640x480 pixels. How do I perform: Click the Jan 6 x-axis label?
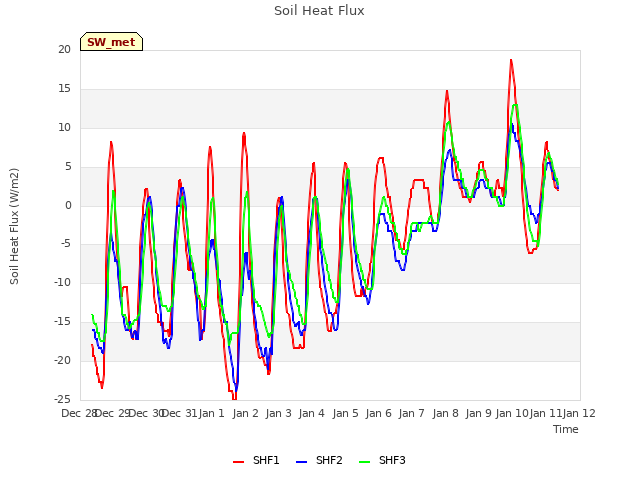click(x=378, y=413)
